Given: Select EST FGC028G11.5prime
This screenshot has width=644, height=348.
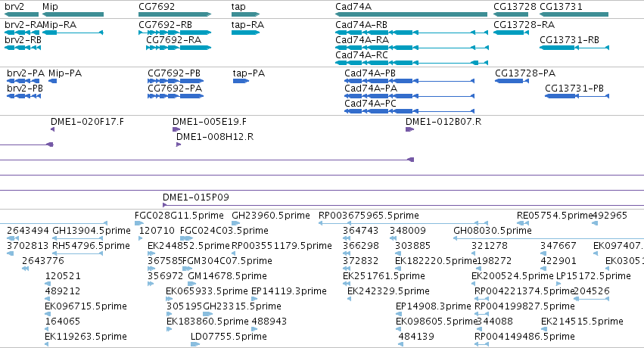Looking at the screenshot, I should click(139, 223).
